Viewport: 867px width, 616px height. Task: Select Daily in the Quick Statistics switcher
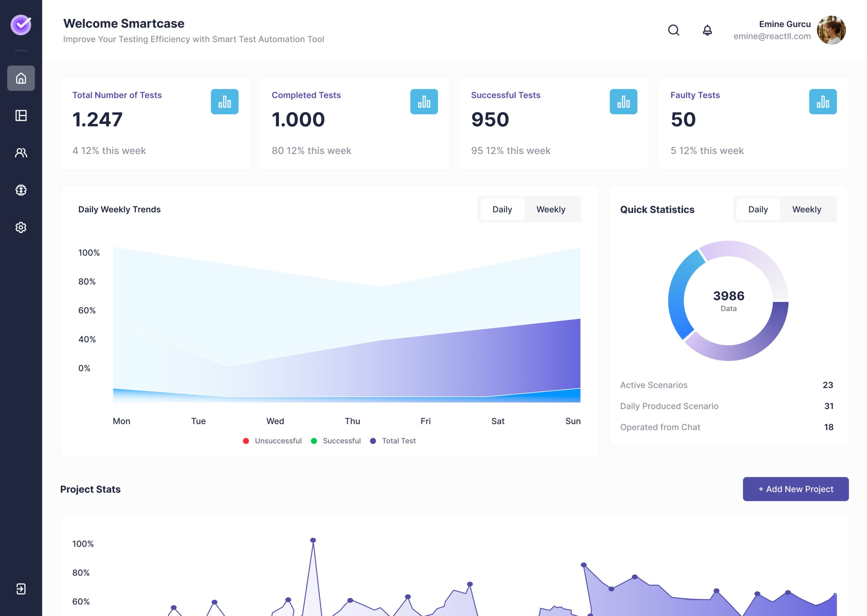click(757, 209)
